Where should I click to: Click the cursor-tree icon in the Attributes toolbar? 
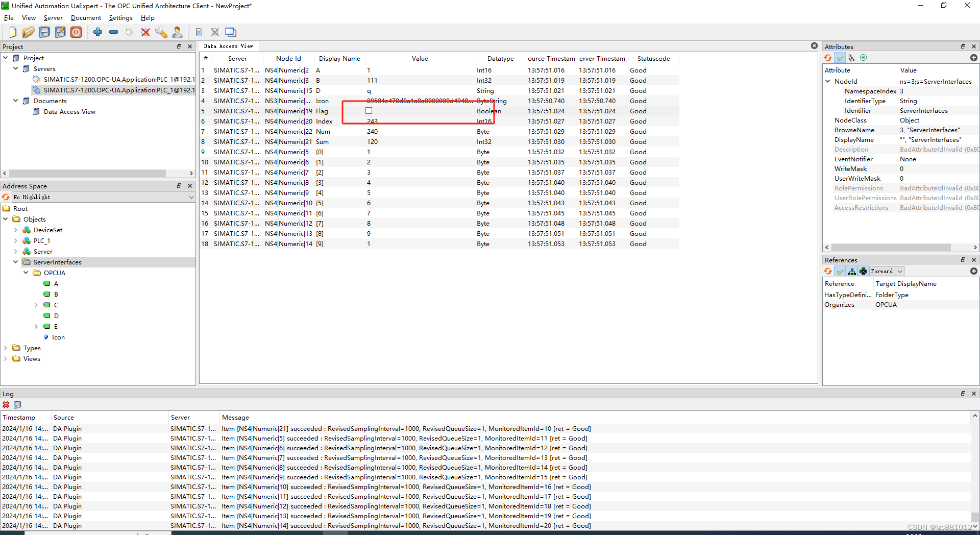pos(851,58)
